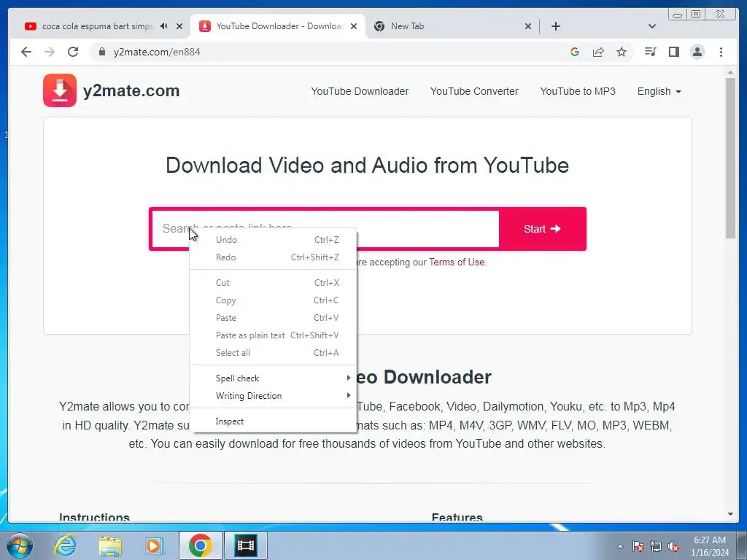The height and width of the screenshot is (560, 747).
Task: Open the YouTube to MP3 nav link
Action: click(x=578, y=91)
